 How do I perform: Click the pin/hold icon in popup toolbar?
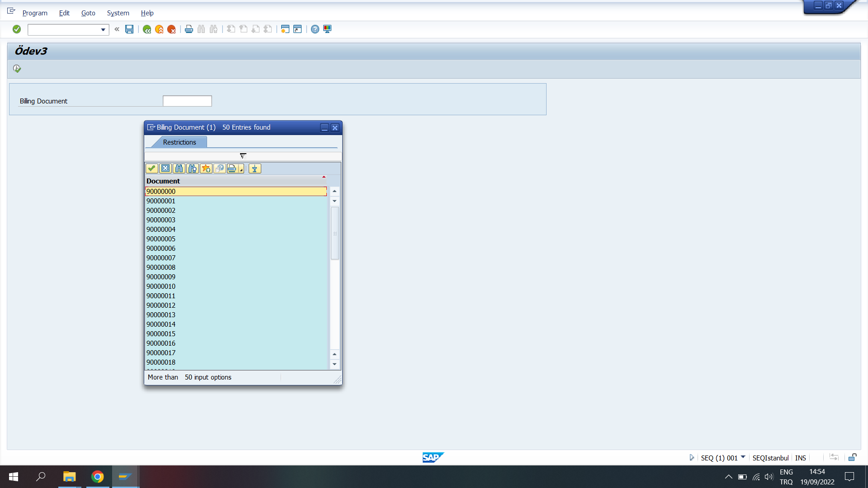pyautogui.click(x=255, y=169)
